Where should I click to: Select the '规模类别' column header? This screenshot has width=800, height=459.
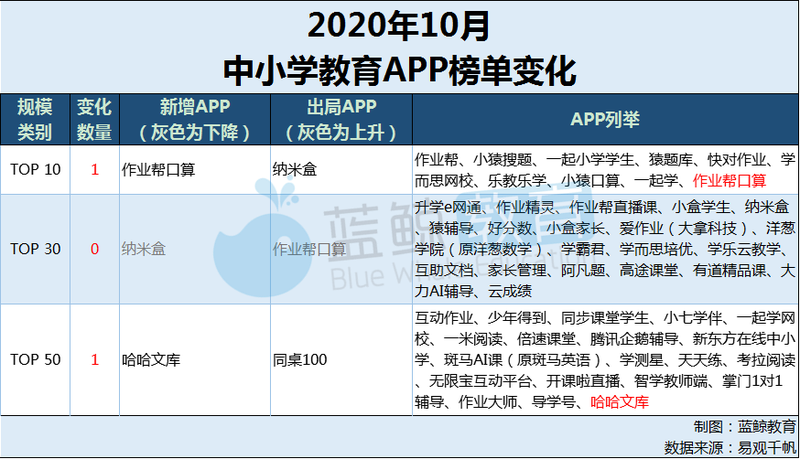coord(35,119)
